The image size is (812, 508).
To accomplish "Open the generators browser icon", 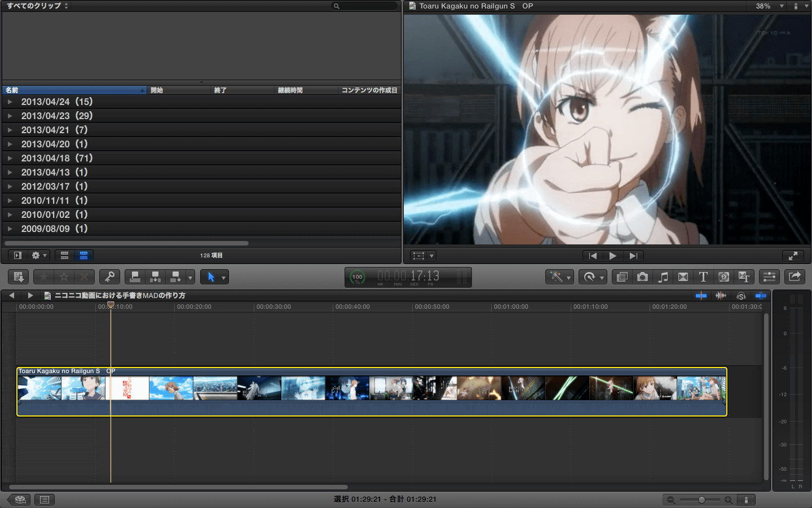I will 723,277.
